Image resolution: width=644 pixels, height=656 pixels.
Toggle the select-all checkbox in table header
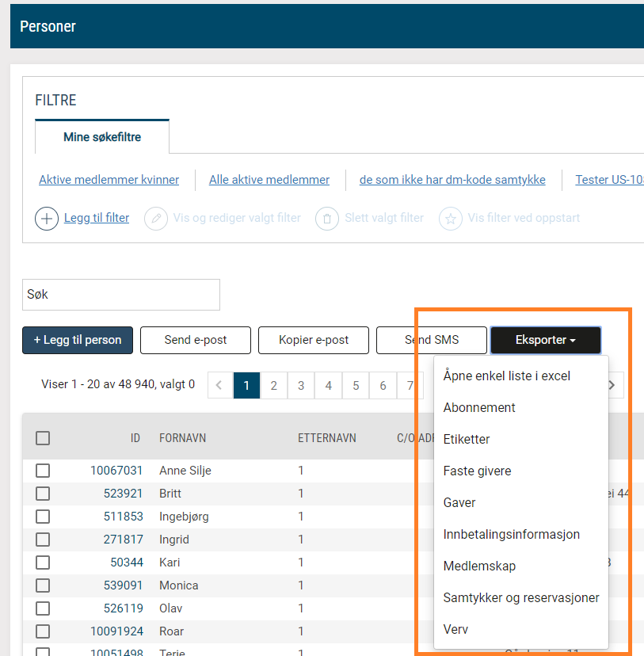tap(43, 438)
